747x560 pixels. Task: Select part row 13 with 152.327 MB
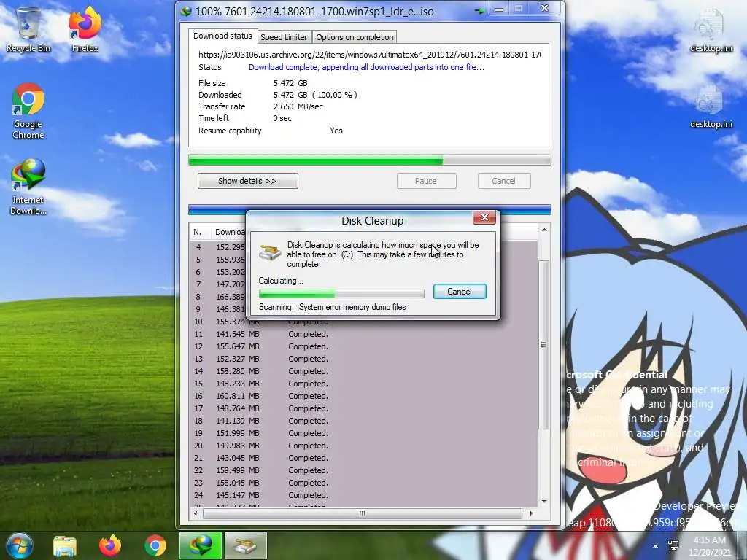[x=363, y=359]
